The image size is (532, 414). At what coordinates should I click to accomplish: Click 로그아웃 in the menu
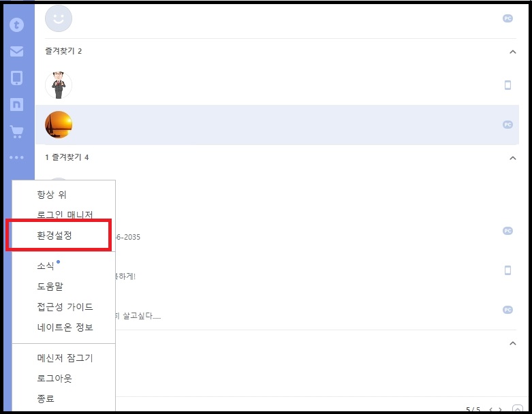pyautogui.click(x=54, y=379)
